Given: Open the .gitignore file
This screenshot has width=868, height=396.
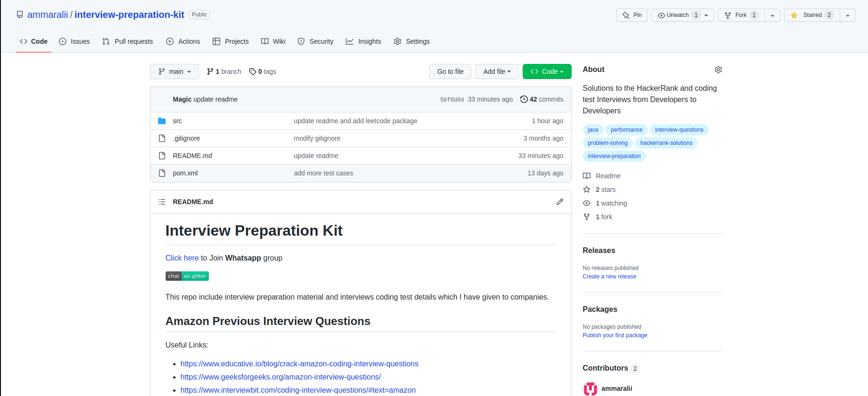Looking at the screenshot, I should tap(186, 138).
